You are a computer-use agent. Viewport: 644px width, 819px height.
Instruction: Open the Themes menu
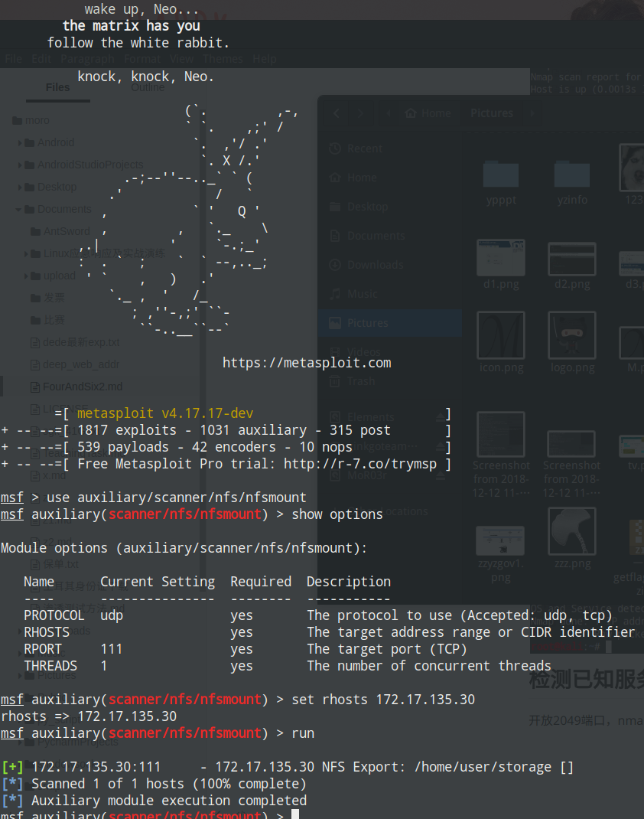[x=223, y=59]
